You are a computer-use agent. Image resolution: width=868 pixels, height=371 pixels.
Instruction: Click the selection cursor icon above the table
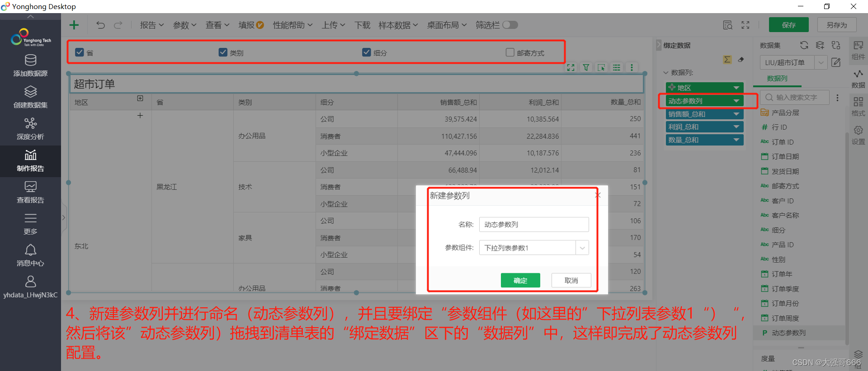601,67
